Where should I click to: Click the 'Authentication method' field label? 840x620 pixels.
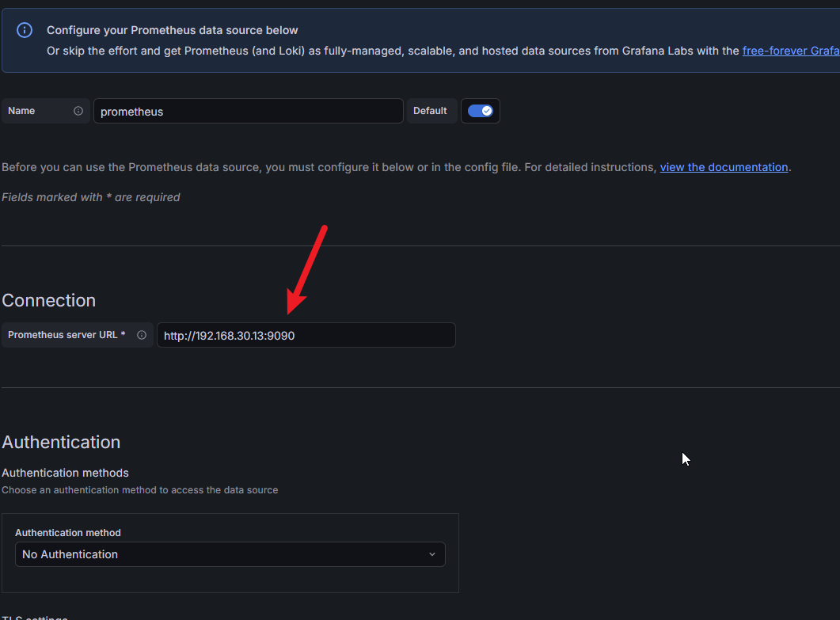68,533
